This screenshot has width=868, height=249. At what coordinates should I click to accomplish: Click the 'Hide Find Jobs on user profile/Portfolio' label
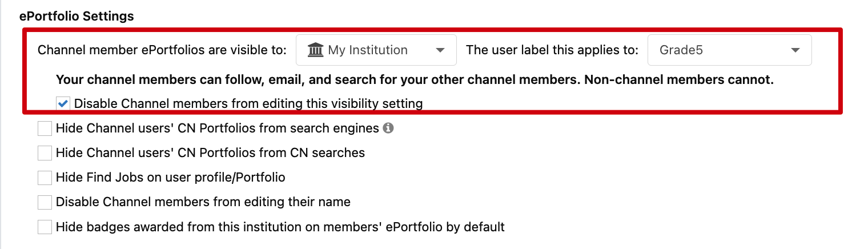[x=171, y=178]
